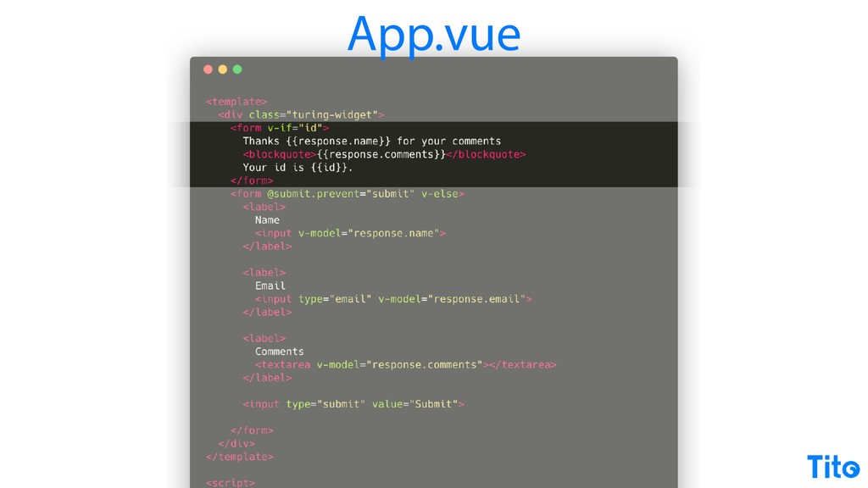Click the "Thanks {{response.name}} for your comments" line
Image resolution: width=868 pixels, height=488 pixels.
tap(372, 141)
